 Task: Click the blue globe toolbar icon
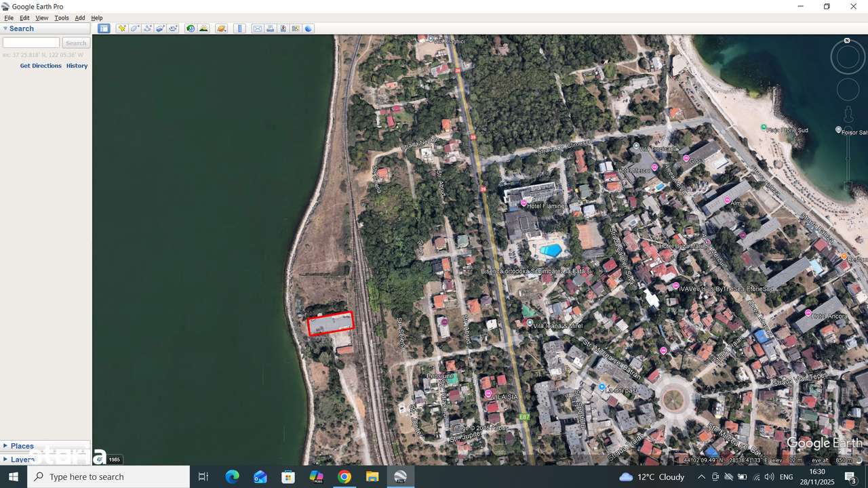309,28
